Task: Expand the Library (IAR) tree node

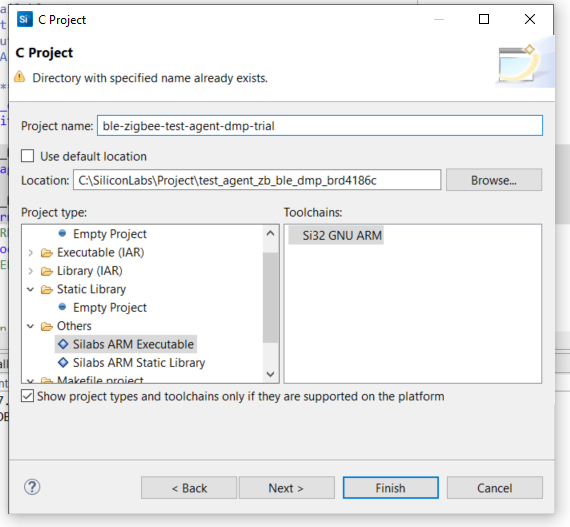Action: [31, 271]
